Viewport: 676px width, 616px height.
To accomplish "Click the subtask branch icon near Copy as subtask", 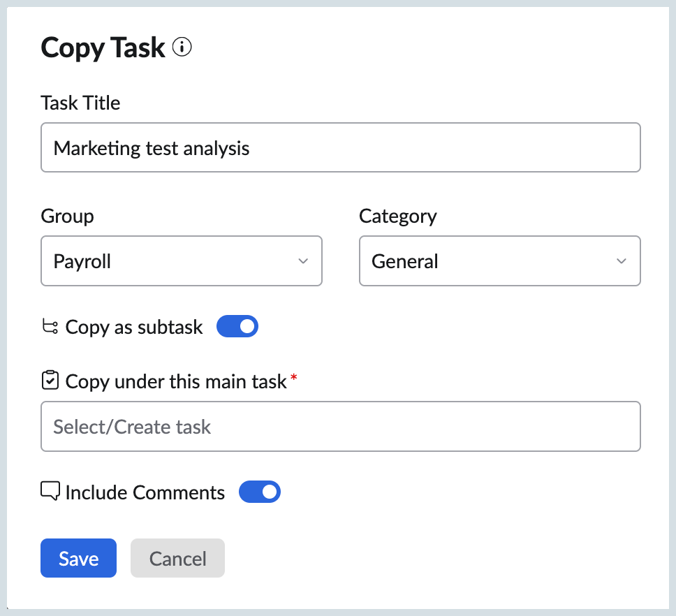I will [49, 325].
